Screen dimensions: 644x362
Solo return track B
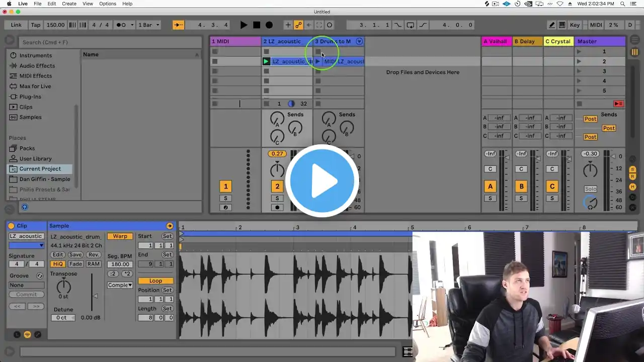(521, 198)
